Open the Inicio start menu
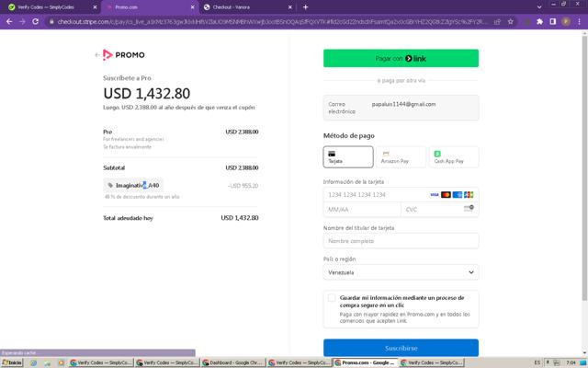 pos(12,362)
